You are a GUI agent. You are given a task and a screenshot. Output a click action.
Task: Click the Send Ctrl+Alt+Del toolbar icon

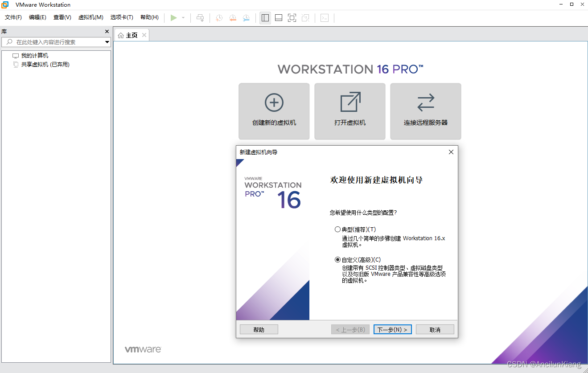pyautogui.click(x=201, y=18)
